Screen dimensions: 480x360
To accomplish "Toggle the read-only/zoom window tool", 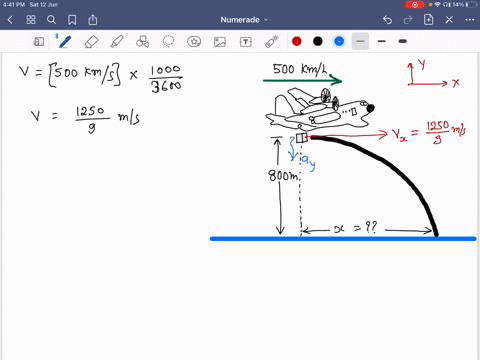I will [x=39, y=42].
